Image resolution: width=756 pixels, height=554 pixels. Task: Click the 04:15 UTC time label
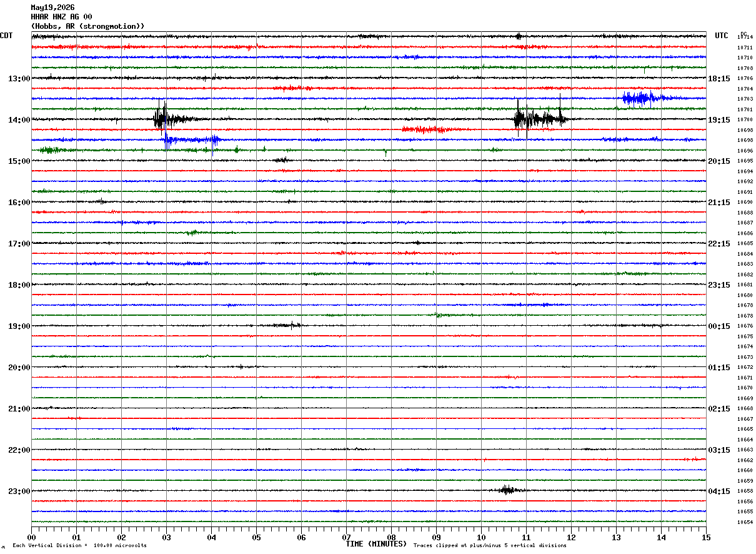tap(719, 491)
